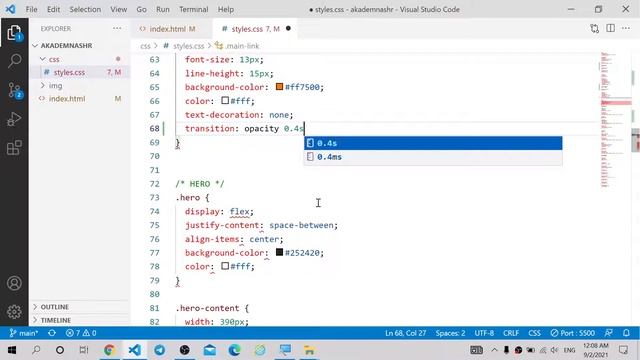Image resolution: width=640 pixels, height=360 pixels.
Task: Split the editor to the right
Action: pos(610,28)
